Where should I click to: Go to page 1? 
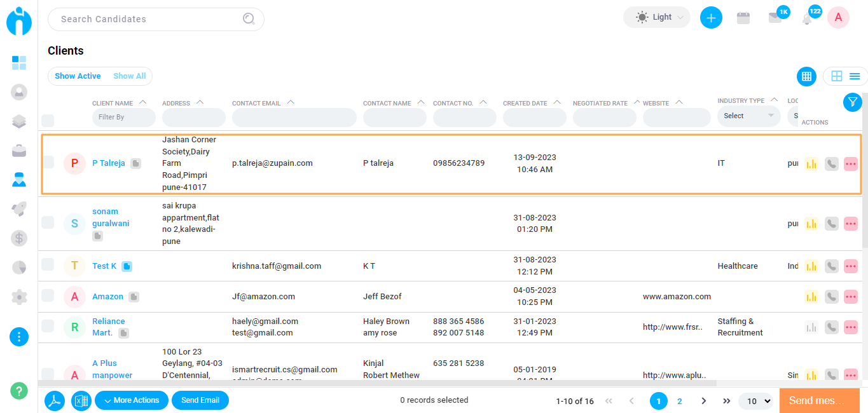pos(659,401)
